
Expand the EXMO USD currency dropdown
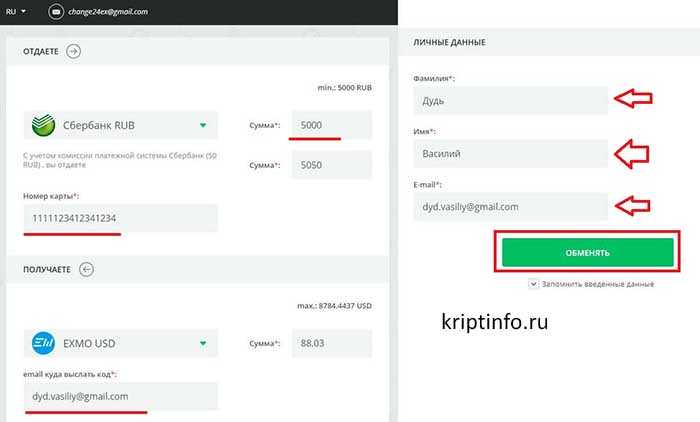[x=121, y=343]
